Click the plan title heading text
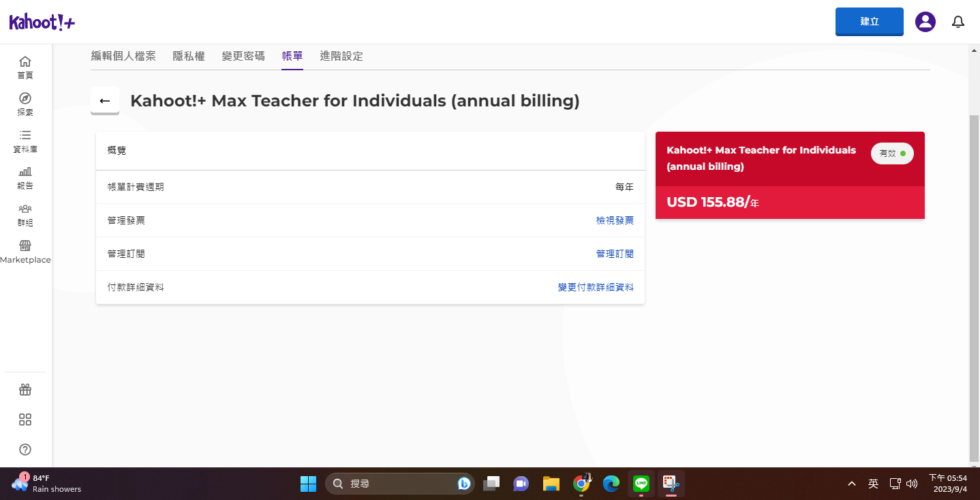Screen dimensions: 980x500 coord(355,101)
